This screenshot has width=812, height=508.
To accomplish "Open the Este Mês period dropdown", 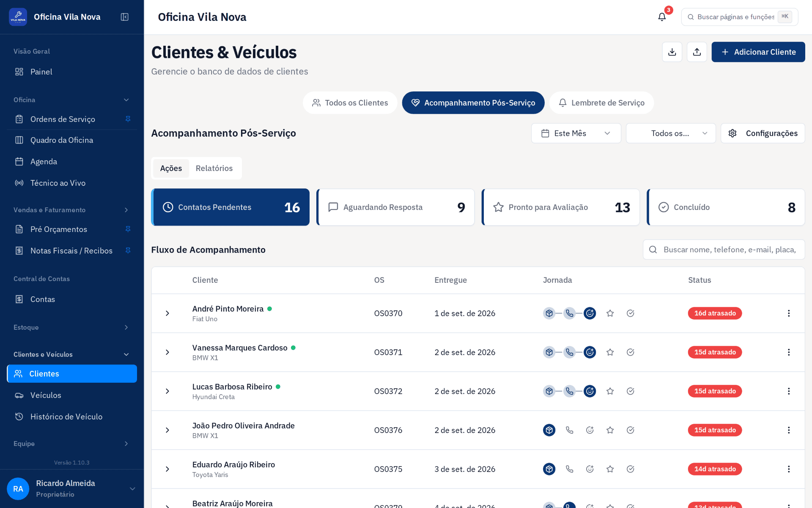I will (x=576, y=133).
